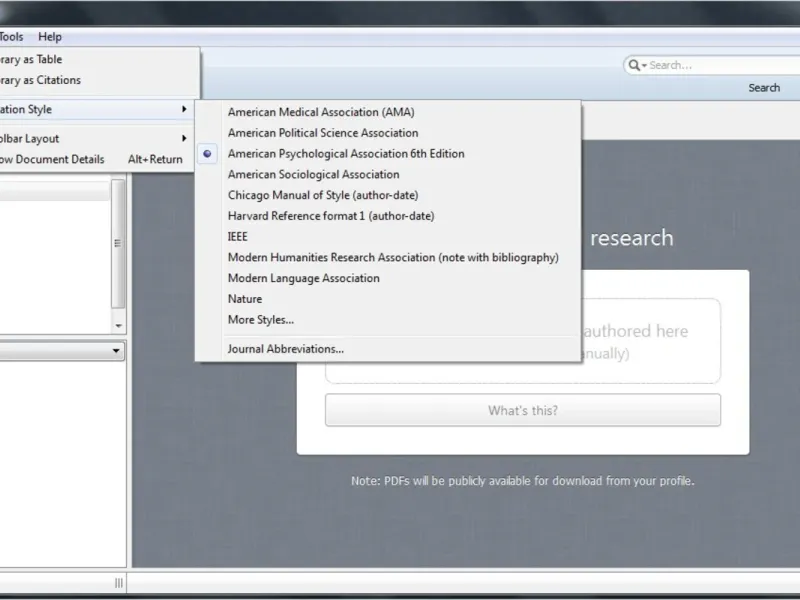This screenshot has height=600, width=800.
Task: Select American Sociological Association style
Action: (388, 174)
